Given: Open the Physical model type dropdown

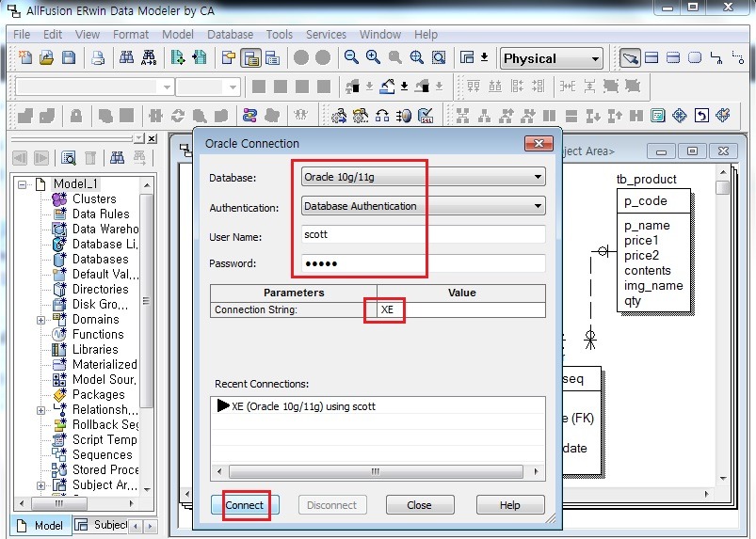Looking at the screenshot, I should click(595, 58).
